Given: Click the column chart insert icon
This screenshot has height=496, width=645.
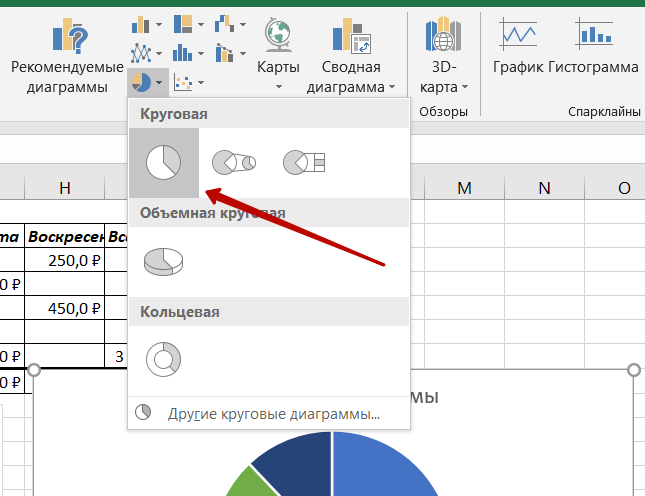Looking at the screenshot, I should pyautogui.click(x=141, y=25).
